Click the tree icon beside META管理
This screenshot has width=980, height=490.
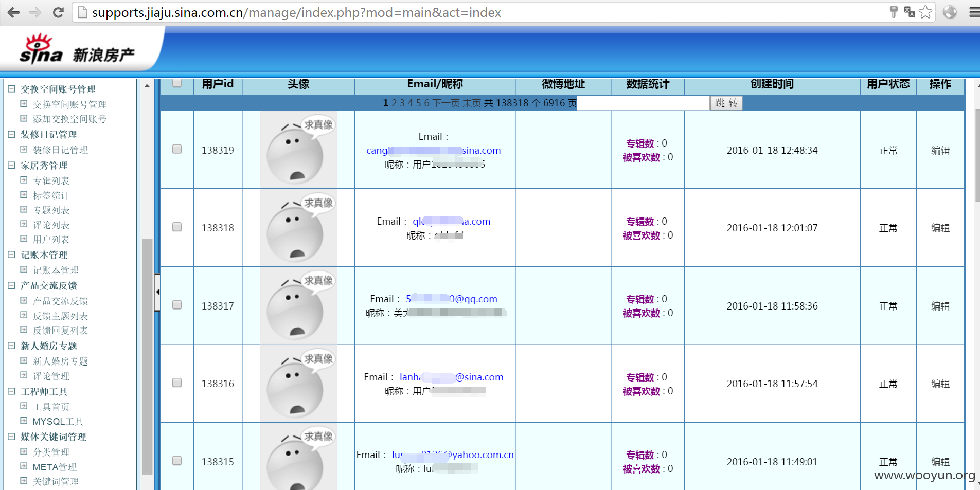click(24, 466)
